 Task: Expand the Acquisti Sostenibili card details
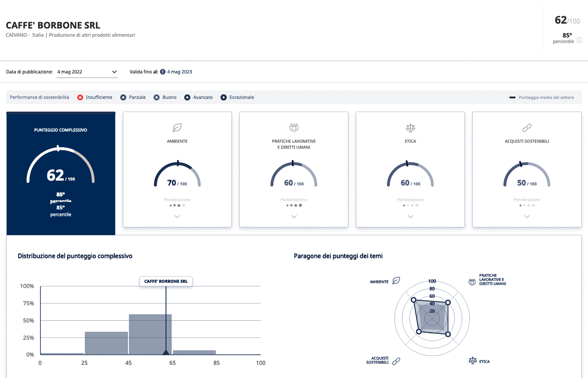coord(527,217)
